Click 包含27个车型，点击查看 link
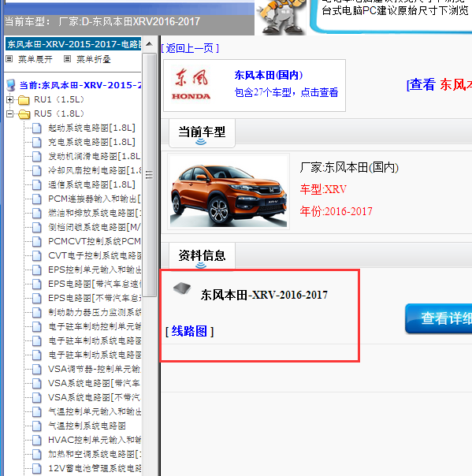This screenshot has height=476, width=472. [x=286, y=92]
